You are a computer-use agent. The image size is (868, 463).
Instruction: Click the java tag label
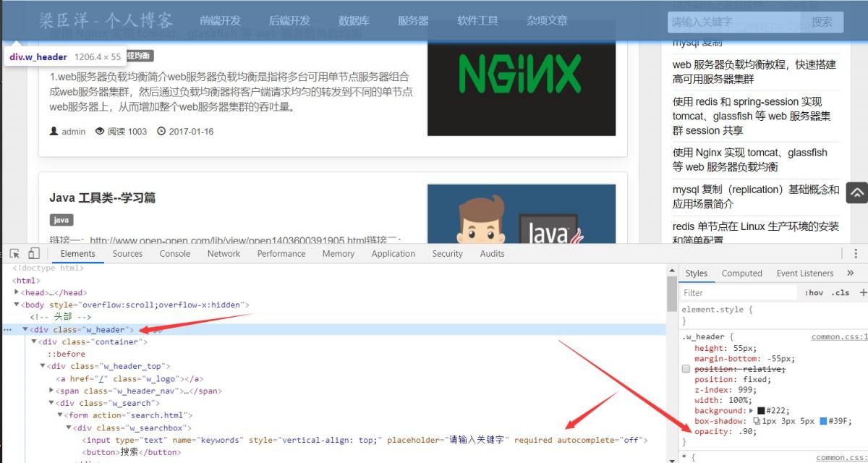coord(61,220)
